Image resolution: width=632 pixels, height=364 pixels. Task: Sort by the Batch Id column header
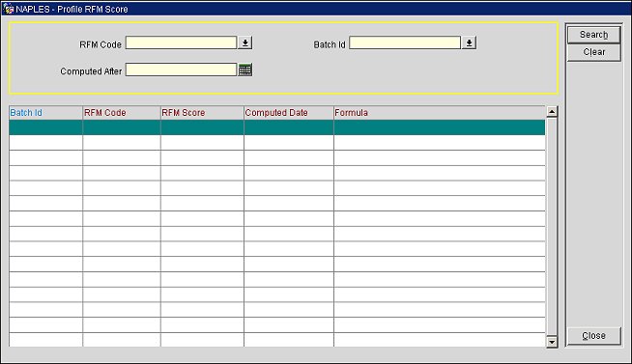click(45, 113)
